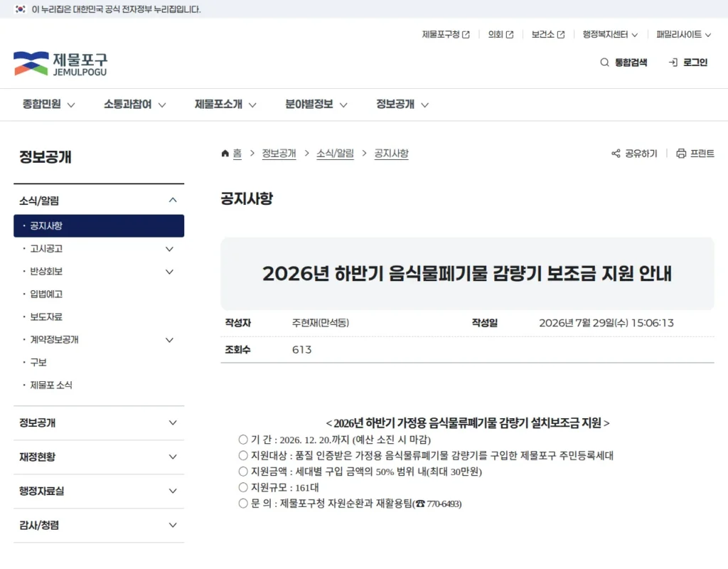
Task: Open 행정복지센터 dropdown
Action: pyautogui.click(x=610, y=35)
